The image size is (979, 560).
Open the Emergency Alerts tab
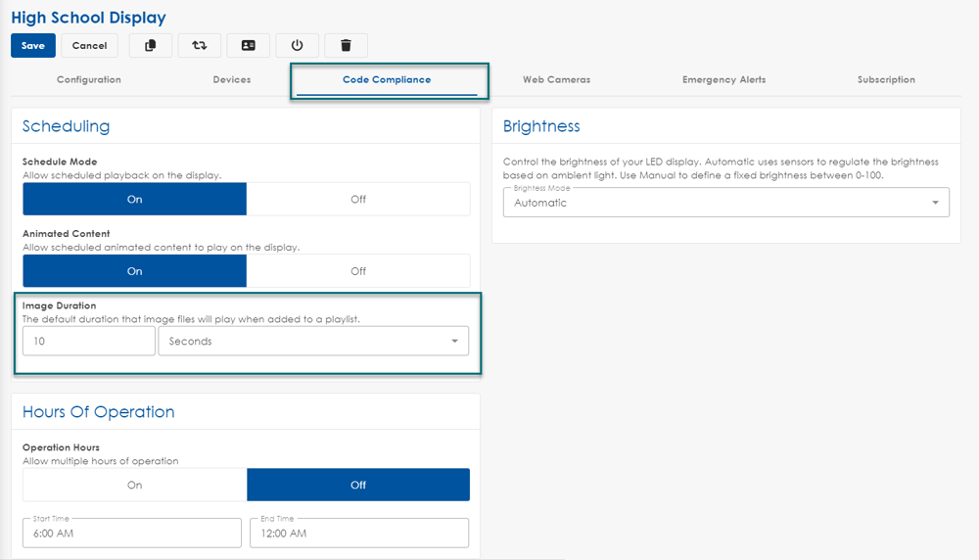point(723,79)
